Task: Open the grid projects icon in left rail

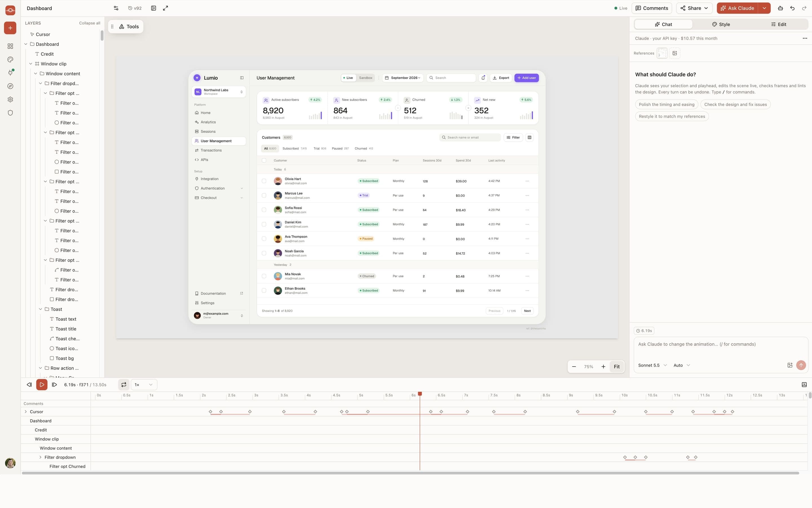Action: [10, 46]
